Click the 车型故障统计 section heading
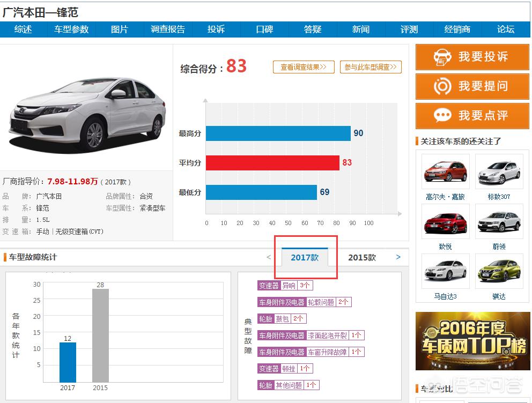Image resolution: width=532 pixels, height=403 pixels. (x=33, y=257)
